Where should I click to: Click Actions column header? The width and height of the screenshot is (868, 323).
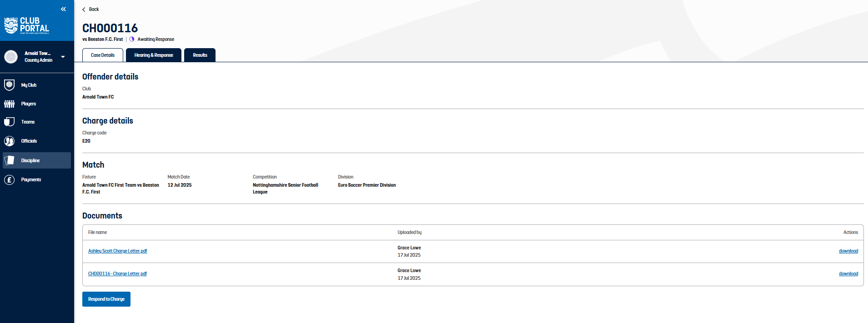point(851,233)
